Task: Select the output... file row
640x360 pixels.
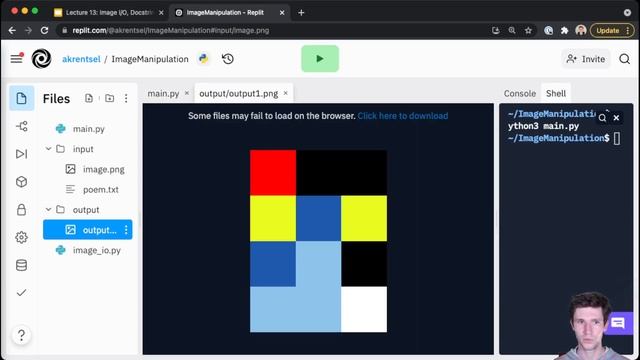Action: [87, 230]
